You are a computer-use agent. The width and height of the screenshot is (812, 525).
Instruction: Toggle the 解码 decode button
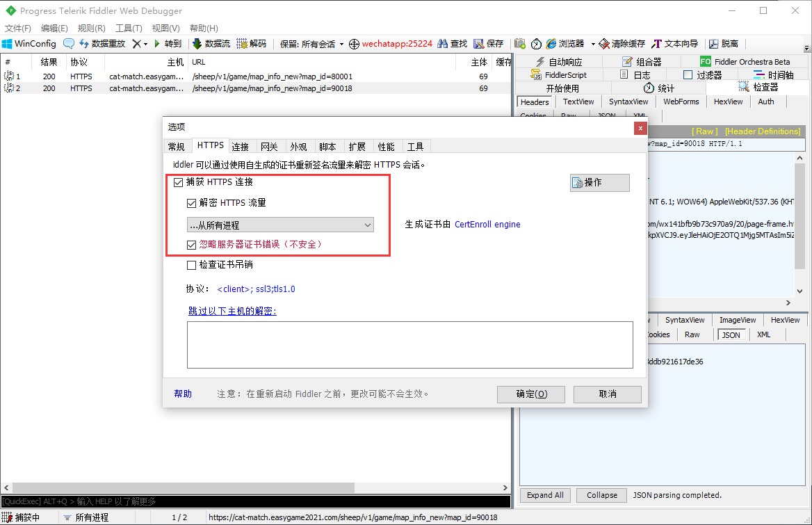(x=251, y=44)
